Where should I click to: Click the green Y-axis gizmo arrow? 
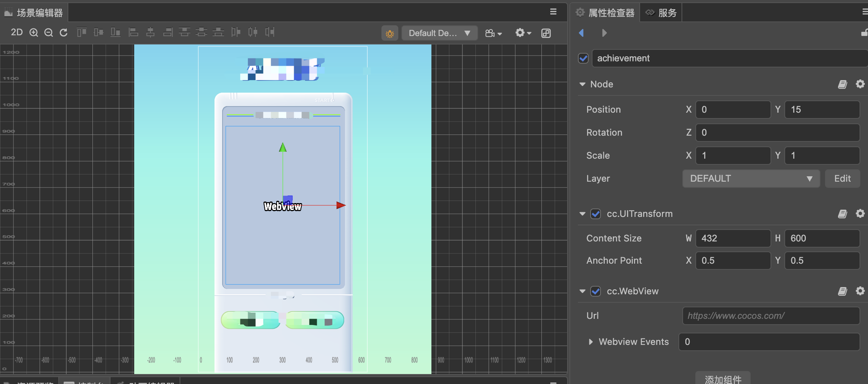[283, 147]
